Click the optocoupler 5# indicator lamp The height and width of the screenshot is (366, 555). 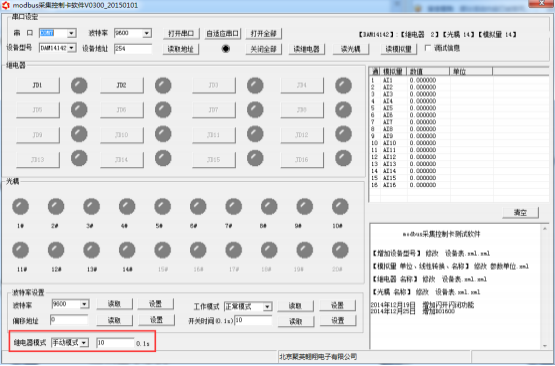point(162,206)
